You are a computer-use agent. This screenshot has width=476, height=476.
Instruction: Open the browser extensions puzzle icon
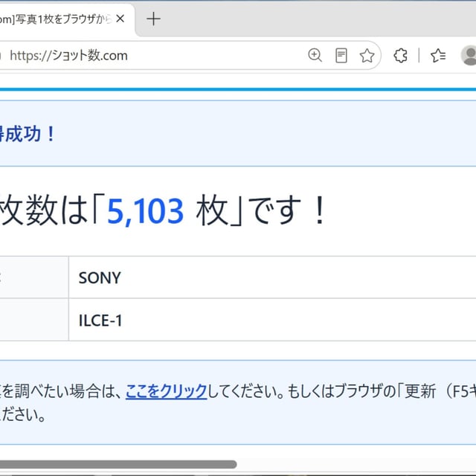[x=400, y=56]
